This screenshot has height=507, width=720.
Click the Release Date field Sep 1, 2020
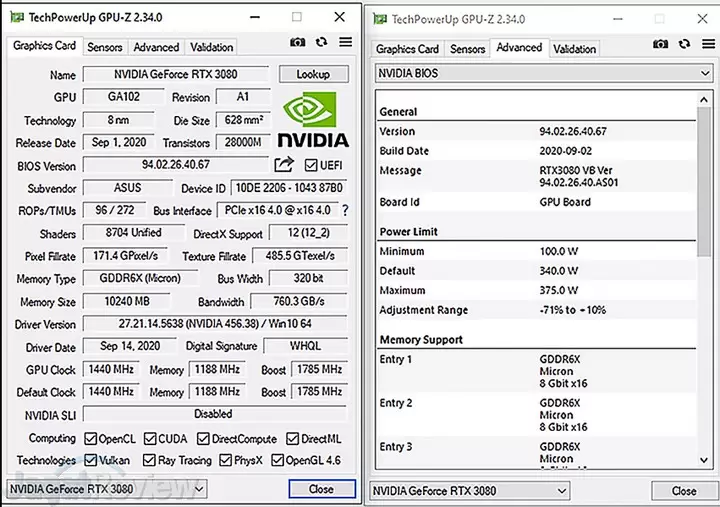118,142
